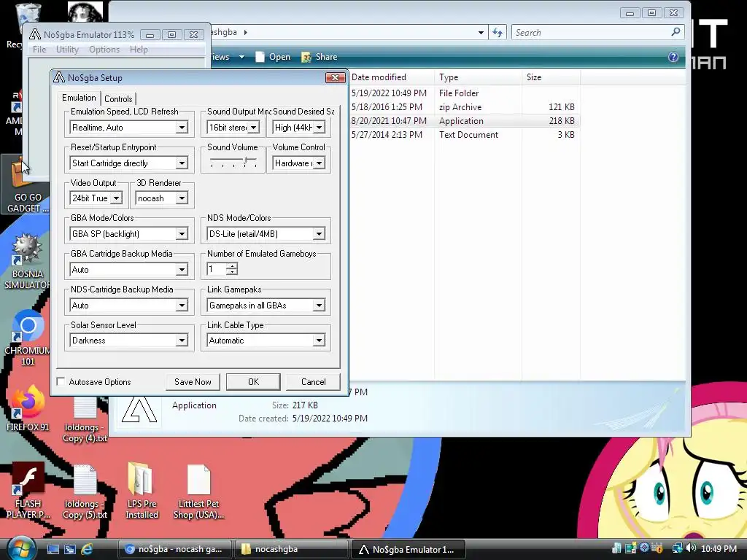Decrease the Number of Emulated Gameboys stepper
The width and height of the screenshot is (747, 560).
(x=232, y=273)
